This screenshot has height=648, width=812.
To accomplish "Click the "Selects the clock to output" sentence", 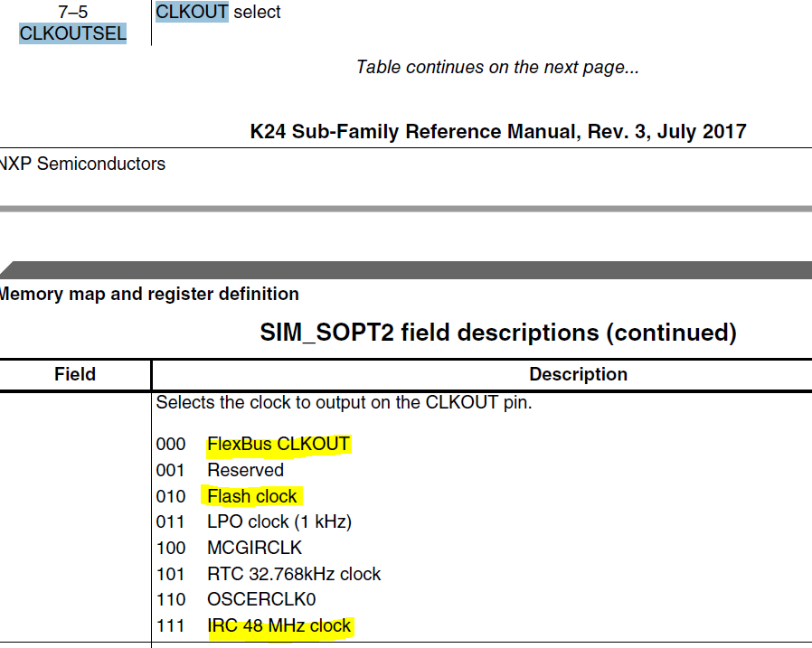I will coord(344,402).
